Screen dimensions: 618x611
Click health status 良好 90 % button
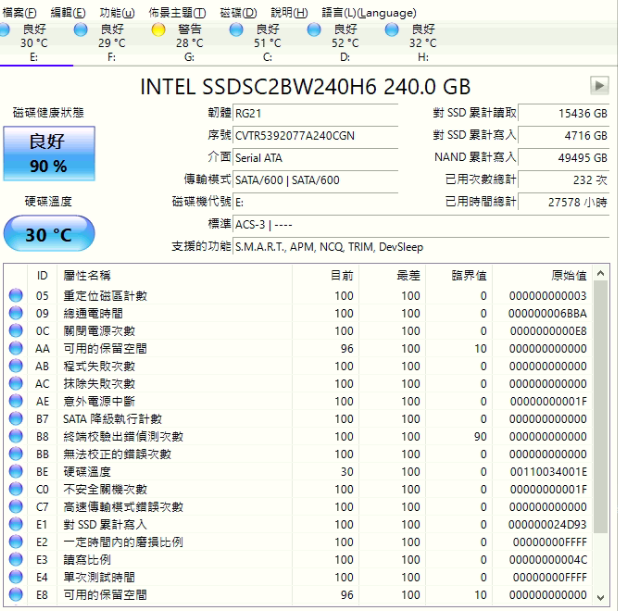coord(49,153)
